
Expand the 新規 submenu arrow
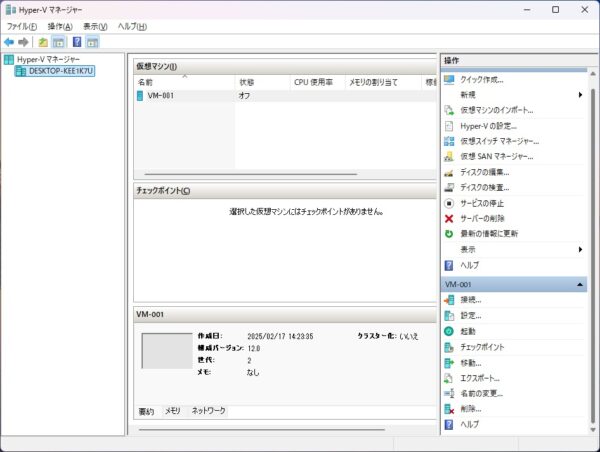click(580, 95)
